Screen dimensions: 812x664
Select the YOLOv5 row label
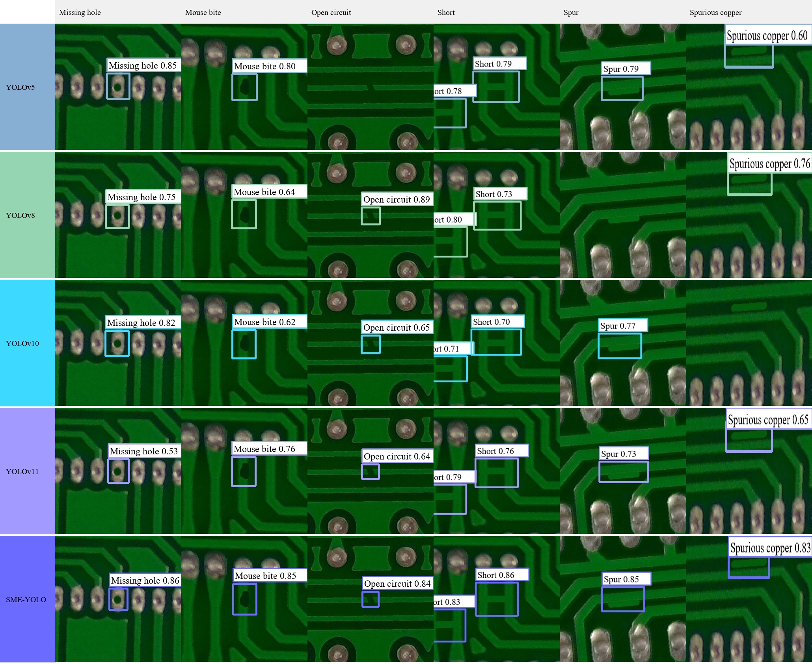20,87
